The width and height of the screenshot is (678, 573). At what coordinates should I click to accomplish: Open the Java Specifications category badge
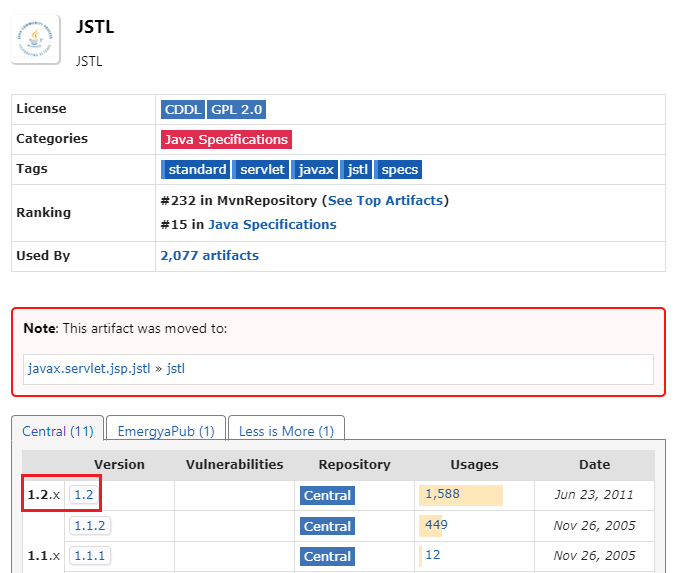[226, 139]
